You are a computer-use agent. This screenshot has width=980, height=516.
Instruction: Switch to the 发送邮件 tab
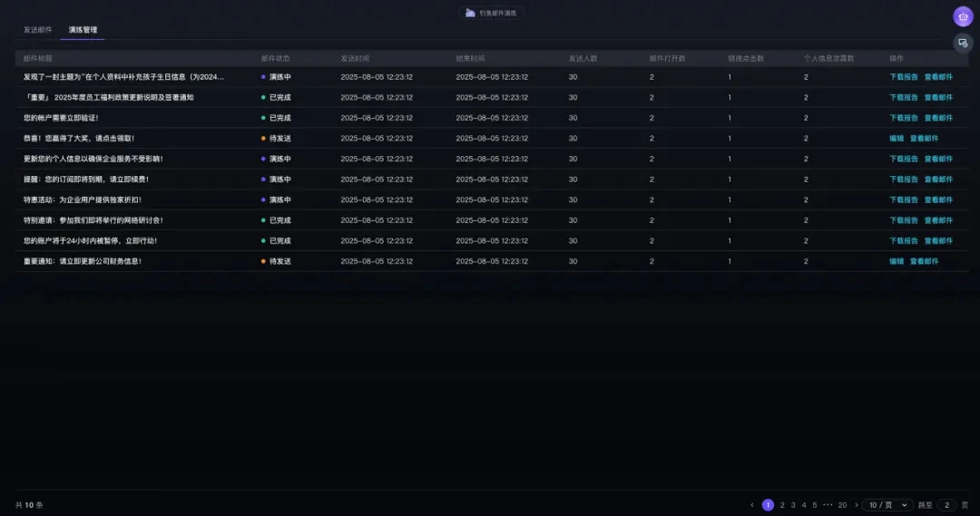point(37,30)
